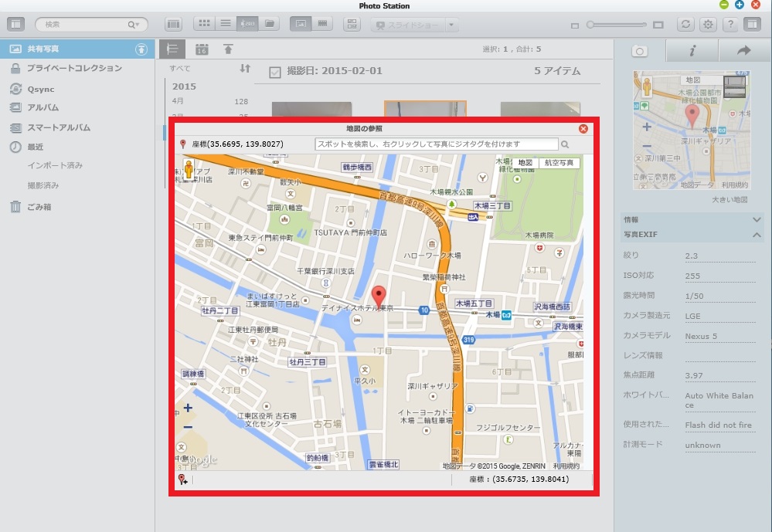This screenshot has height=532, width=772.
Task: Open the slideshow dropdown arrow
Action: [451, 25]
